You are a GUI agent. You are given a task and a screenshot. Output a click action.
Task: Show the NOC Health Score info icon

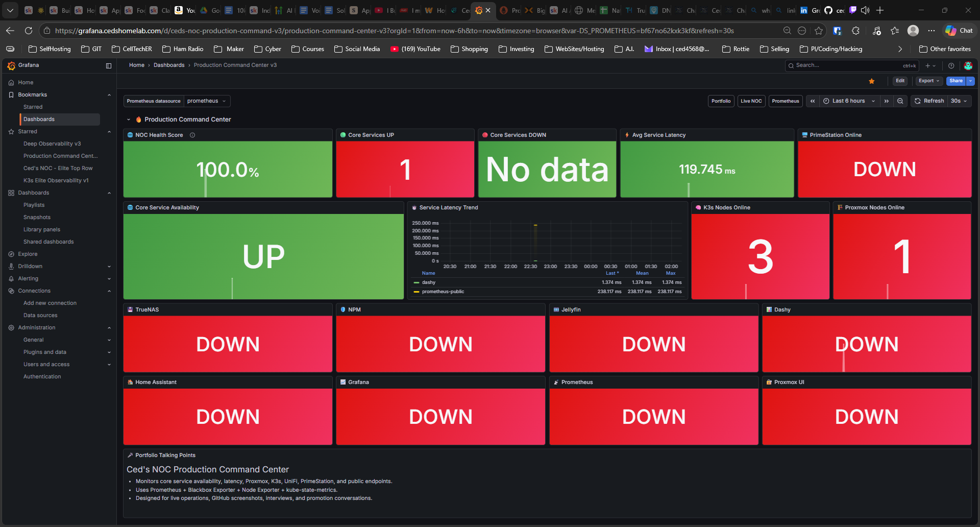coord(192,135)
